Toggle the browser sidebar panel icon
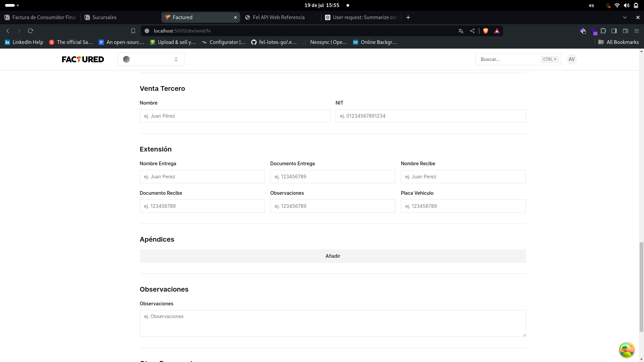 coord(614,31)
